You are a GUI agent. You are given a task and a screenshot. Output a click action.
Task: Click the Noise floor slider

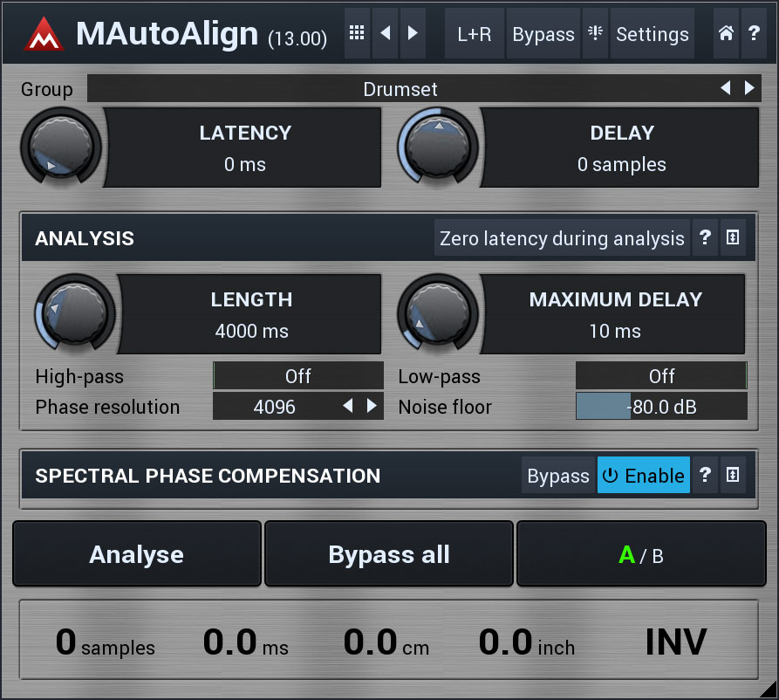coord(661,407)
